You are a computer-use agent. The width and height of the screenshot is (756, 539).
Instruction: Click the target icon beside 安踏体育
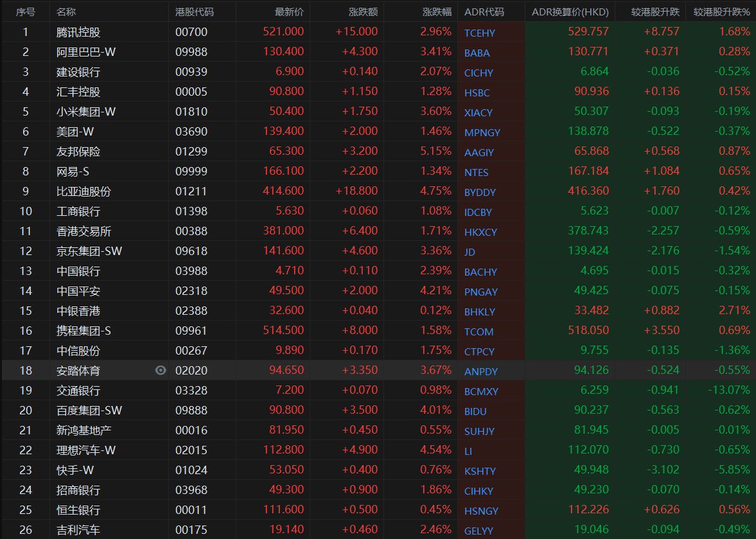point(161,370)
